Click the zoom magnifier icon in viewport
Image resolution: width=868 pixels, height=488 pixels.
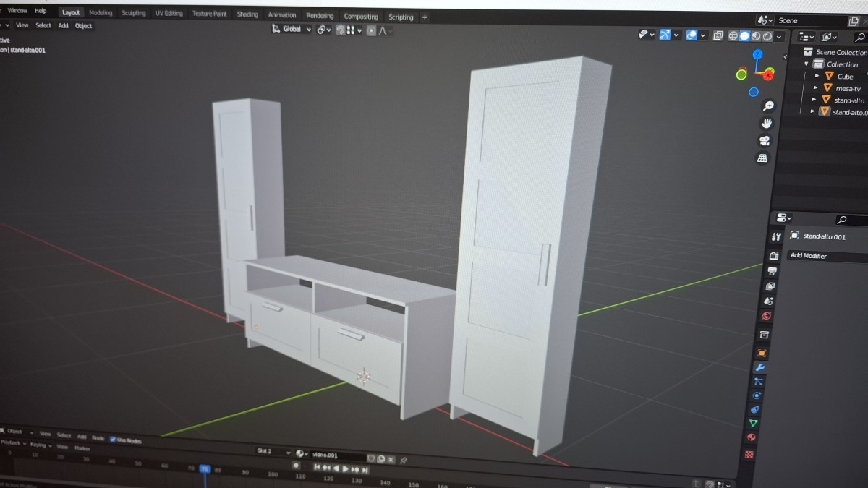(768, 106)
